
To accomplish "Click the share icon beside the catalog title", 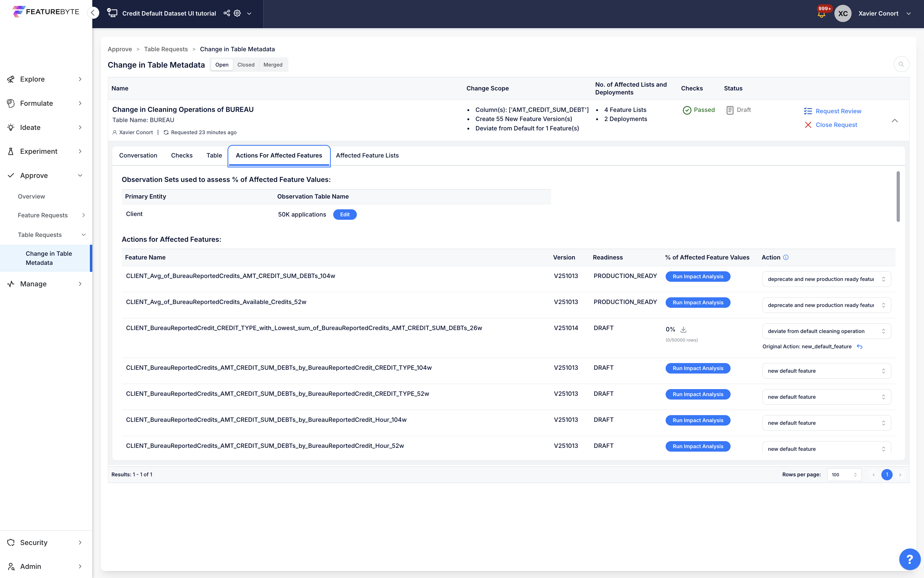I will (x=227, y=13).
